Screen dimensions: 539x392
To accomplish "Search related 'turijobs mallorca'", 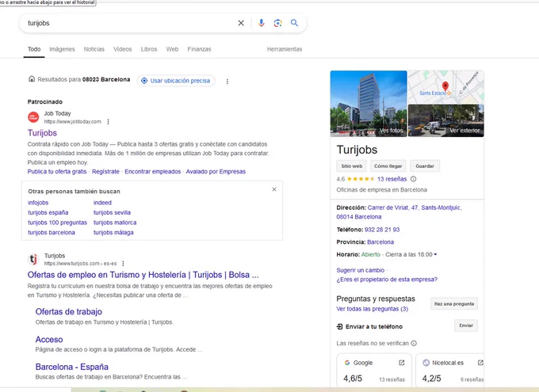I will [x=115, y=223].
